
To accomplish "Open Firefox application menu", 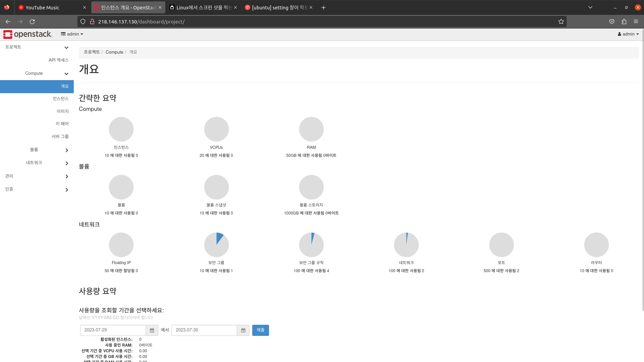I will click(636, 22).
